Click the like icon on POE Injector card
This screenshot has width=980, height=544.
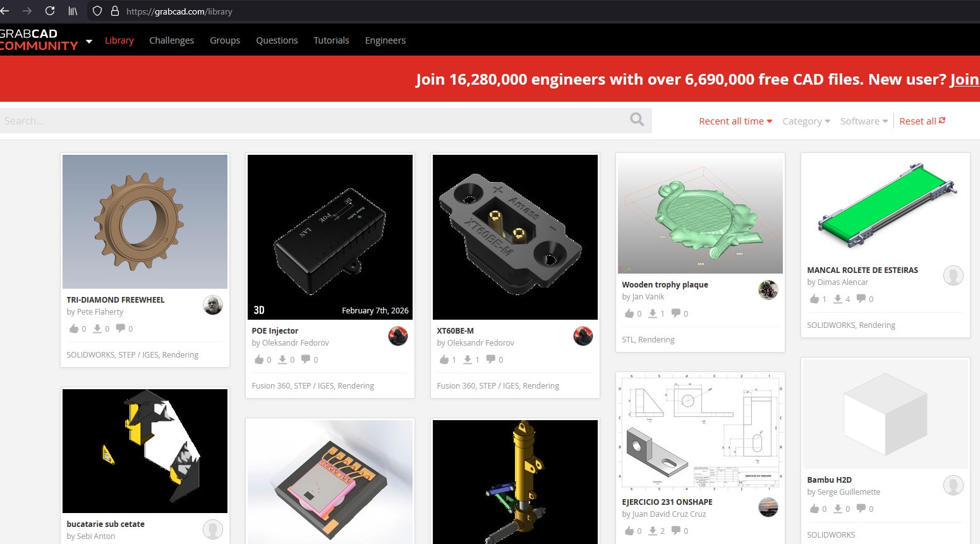pyautogui.click(x=259, y=360)
